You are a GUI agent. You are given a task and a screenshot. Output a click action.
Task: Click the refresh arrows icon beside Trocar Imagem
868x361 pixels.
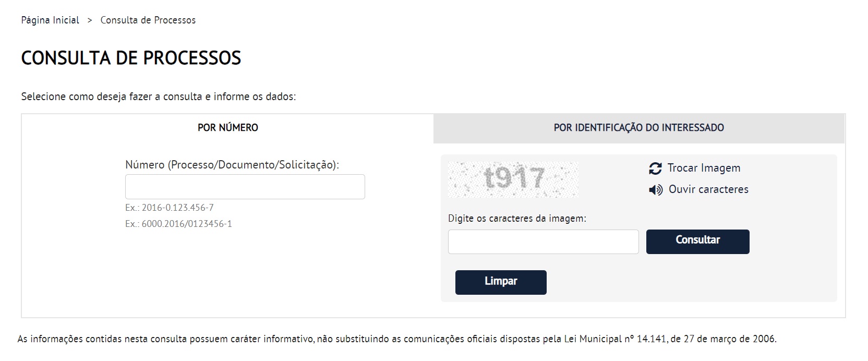[x=655, y=168]
